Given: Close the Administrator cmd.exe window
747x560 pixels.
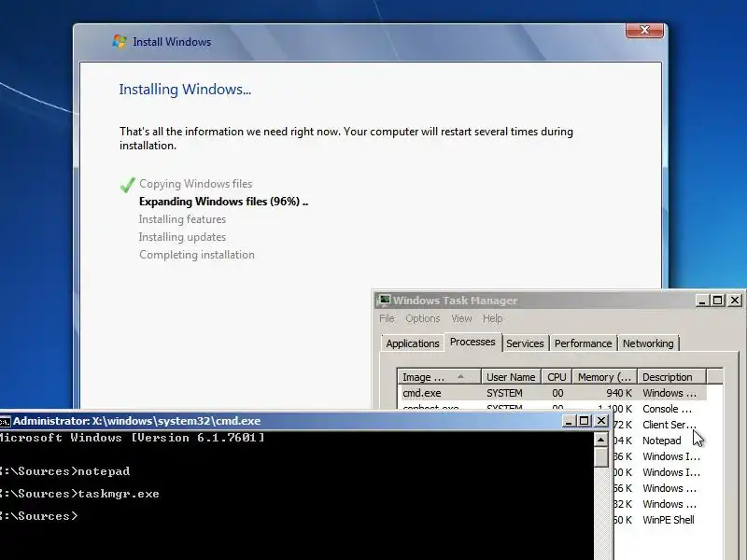Looking at the screenshot, I should point(601,421).
